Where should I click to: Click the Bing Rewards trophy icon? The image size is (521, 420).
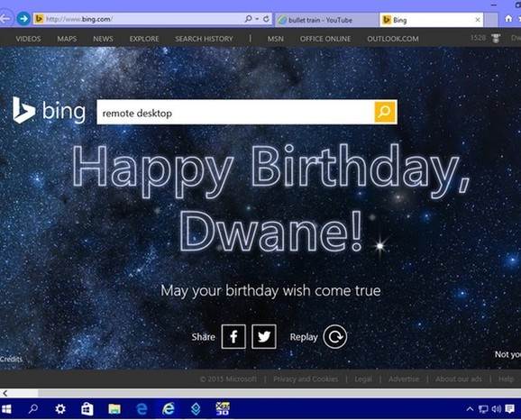pyautogui.click(x=496, y=38)
